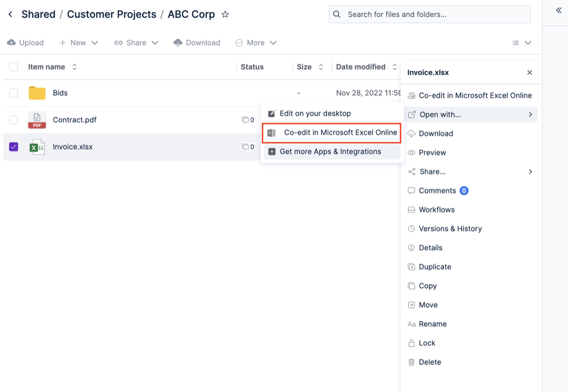This screenshot has height=392, width=568.
Task: Click Co-edit in Microsoft Excel Online in panel
Action: [x=471, y=95]
